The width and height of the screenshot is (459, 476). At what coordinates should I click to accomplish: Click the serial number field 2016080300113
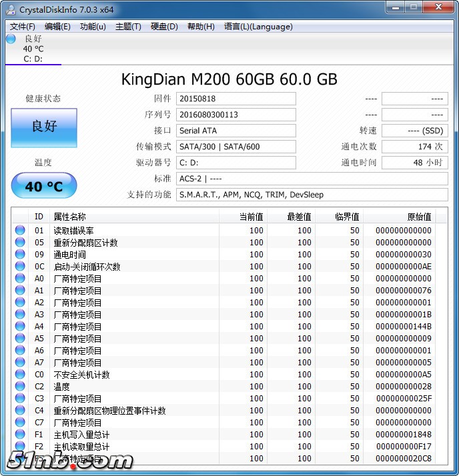coord(236,115)
